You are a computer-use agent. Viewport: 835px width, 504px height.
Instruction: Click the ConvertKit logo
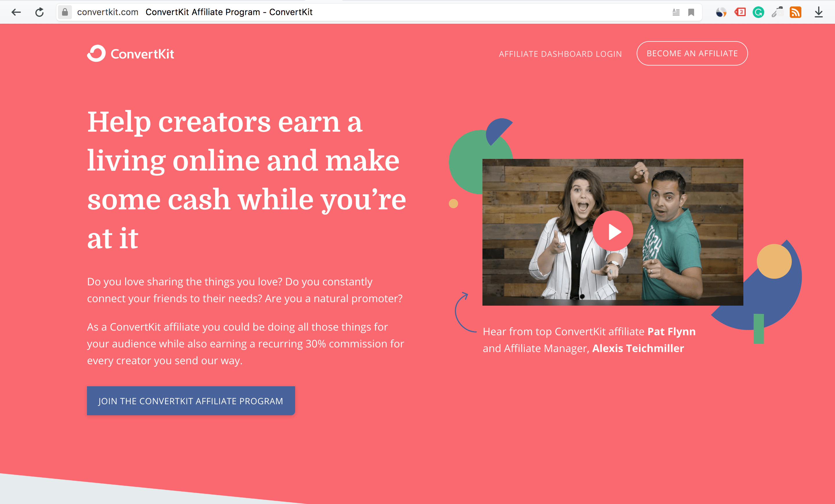(x=130, y=54)
